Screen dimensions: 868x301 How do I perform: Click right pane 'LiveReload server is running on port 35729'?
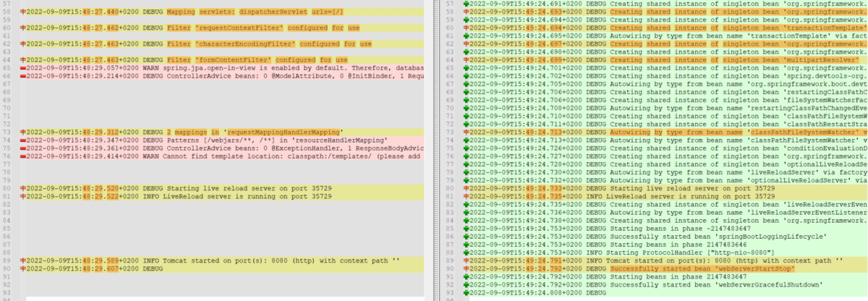(x=691, y=196)
